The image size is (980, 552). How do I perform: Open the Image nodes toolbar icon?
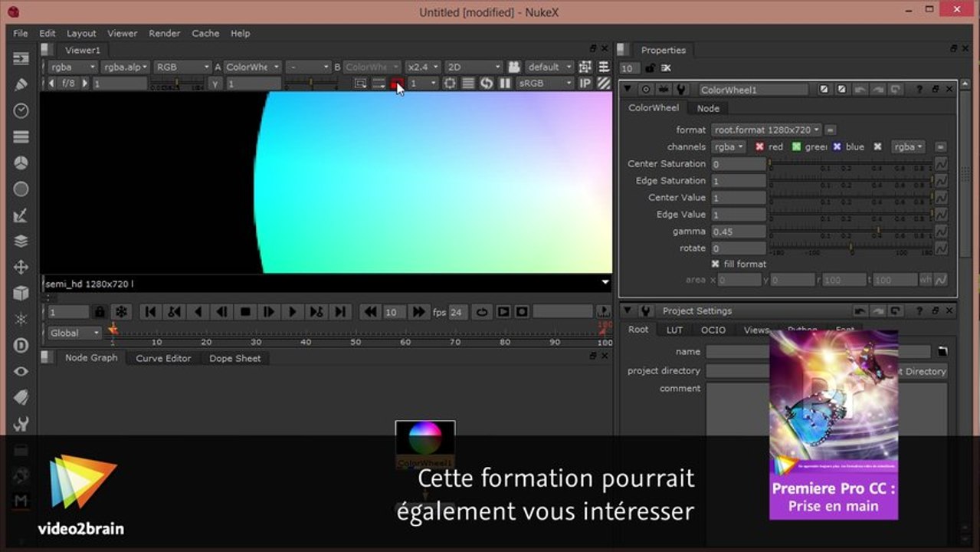point(21,58)
